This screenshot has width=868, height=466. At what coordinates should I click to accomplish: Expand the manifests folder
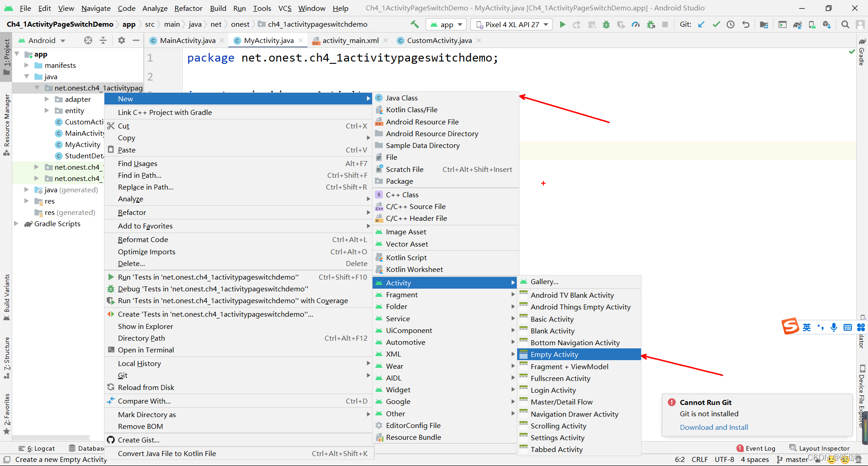(x=27, y=65)
